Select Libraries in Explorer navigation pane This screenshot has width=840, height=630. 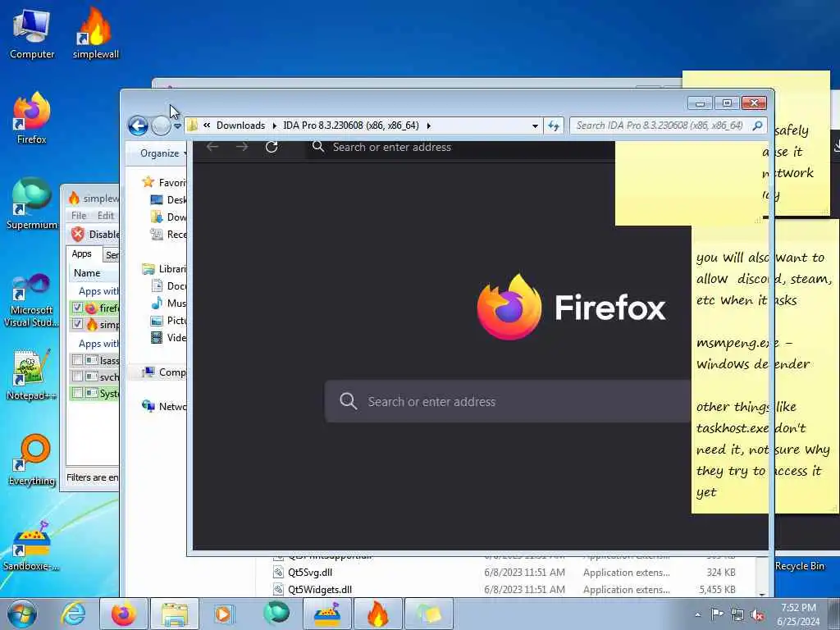click(x=164, y=268)
